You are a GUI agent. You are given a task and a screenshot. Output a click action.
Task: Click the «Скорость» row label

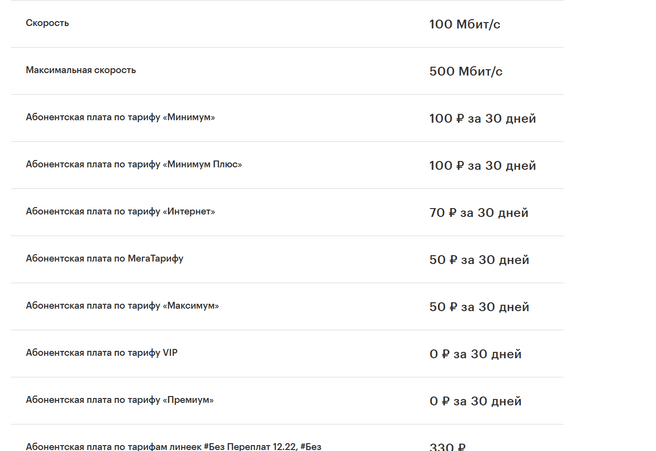pyautogui.click(x=47, y=23)
